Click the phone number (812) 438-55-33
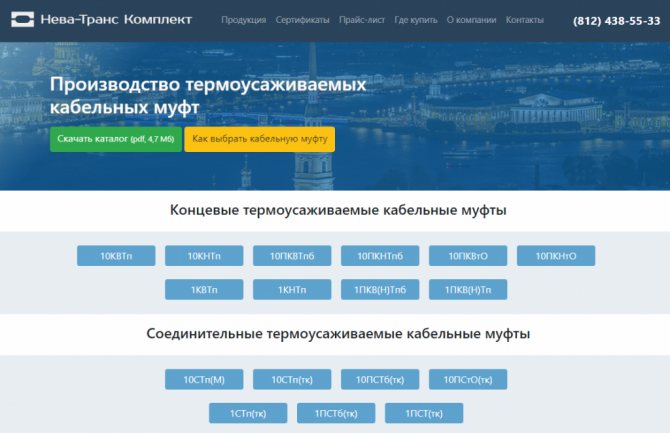670x433 pixels. 616,20
